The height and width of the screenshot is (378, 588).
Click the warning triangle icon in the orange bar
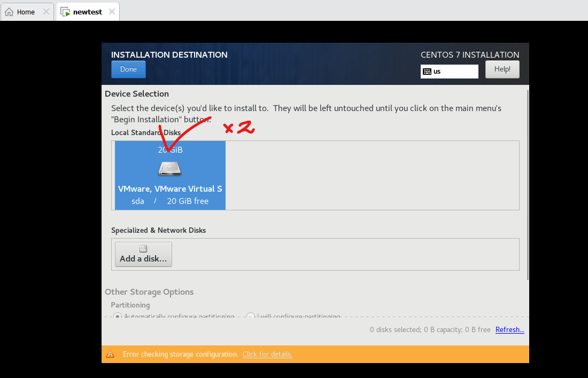point(110,354)
